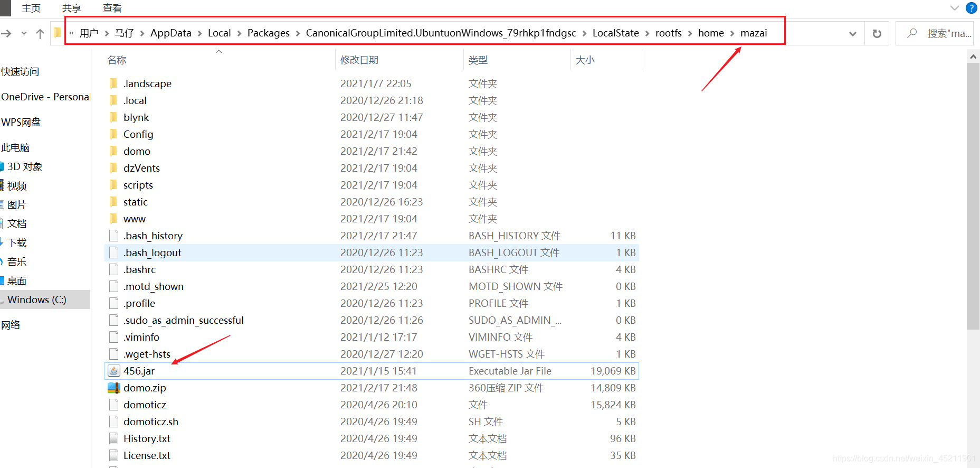
Task: Sort by the 大小 column header
Action: coord(585,60)
